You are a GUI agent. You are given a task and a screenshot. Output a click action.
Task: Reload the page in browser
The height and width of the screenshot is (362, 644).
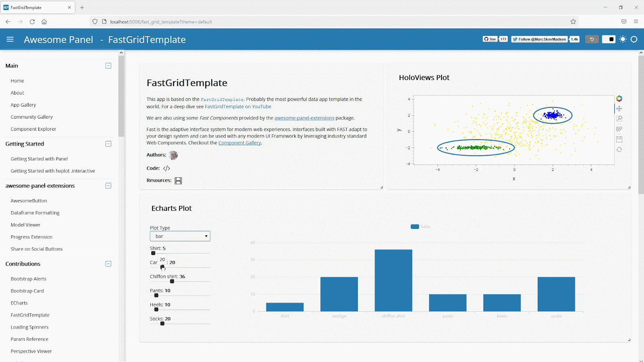pyautogui.click(x=32, y=22)
